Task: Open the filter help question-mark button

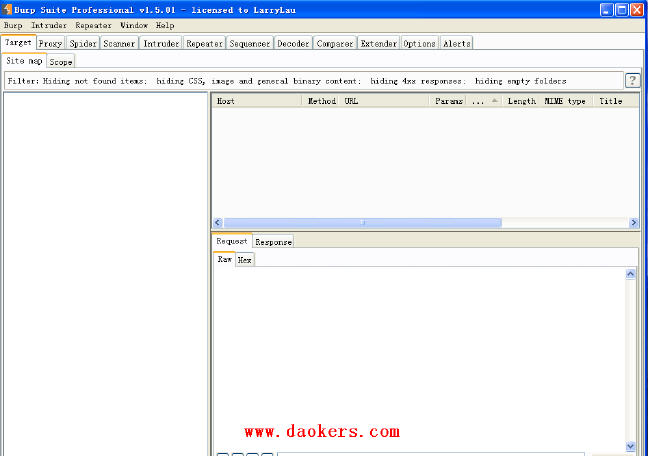Action: click(x=632, y=80)
